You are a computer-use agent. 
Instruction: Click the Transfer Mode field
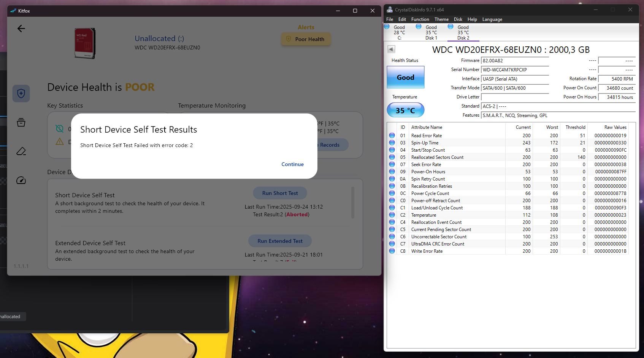tap(515, 88)
